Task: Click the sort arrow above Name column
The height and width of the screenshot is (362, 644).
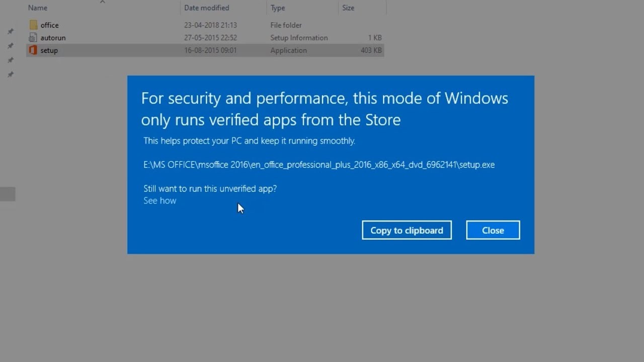Action: 103,2
